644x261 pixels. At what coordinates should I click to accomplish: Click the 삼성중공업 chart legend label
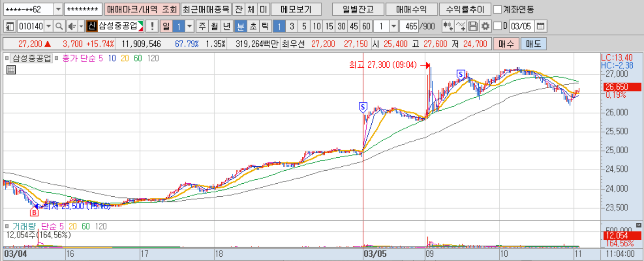[32, 58]
